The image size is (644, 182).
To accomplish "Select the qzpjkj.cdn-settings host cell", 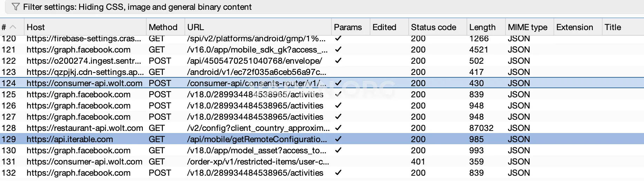I will tap(85, 72).
